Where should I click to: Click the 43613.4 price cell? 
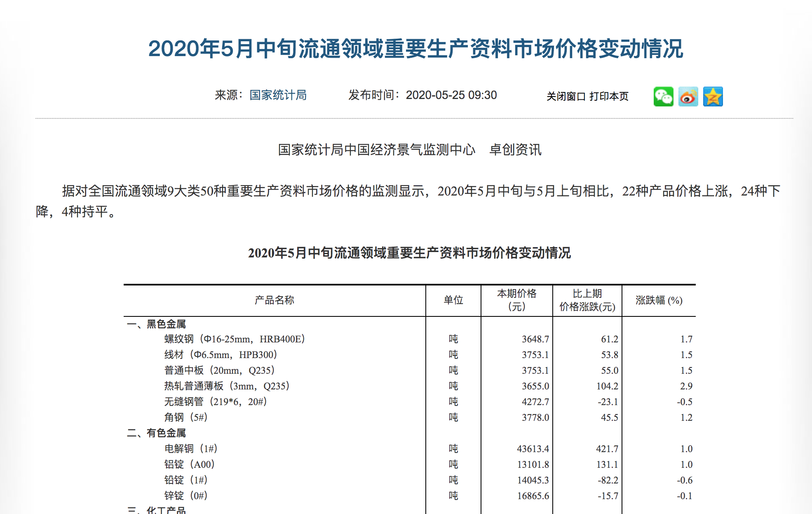coord(533,449)
